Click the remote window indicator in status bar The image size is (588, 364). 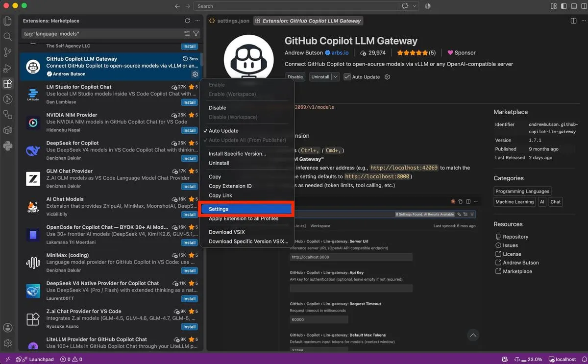click(7, 359)
